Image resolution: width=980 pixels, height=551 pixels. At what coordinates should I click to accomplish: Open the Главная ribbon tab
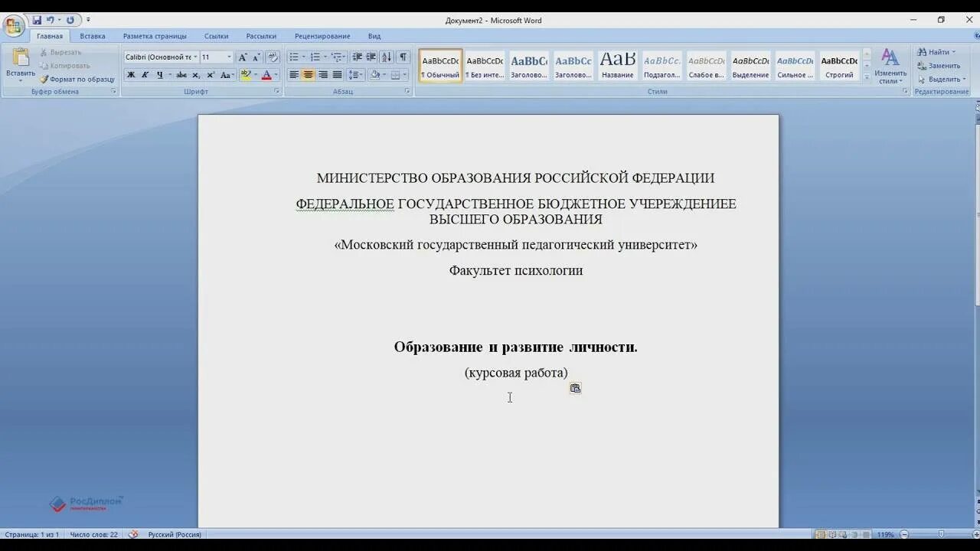point(50,36)
